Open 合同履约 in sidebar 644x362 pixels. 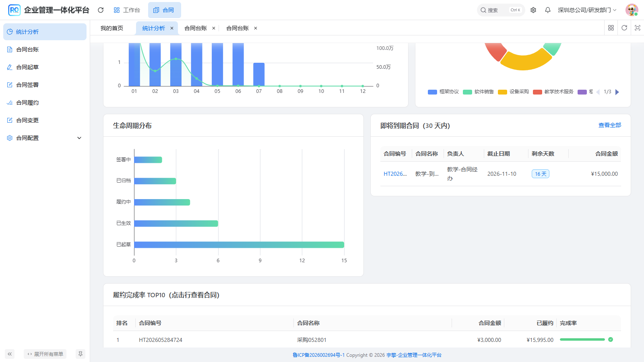pyautogui.click(x=45, y=103)
